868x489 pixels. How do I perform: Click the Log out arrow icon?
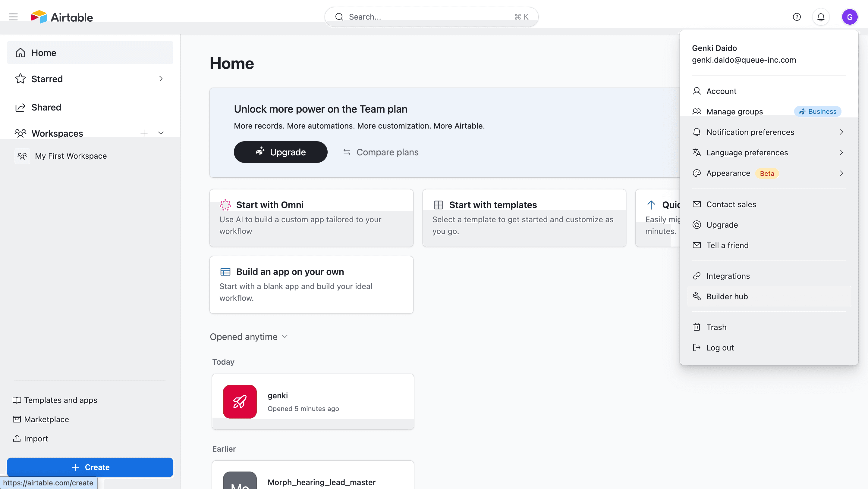coord(697,347)
